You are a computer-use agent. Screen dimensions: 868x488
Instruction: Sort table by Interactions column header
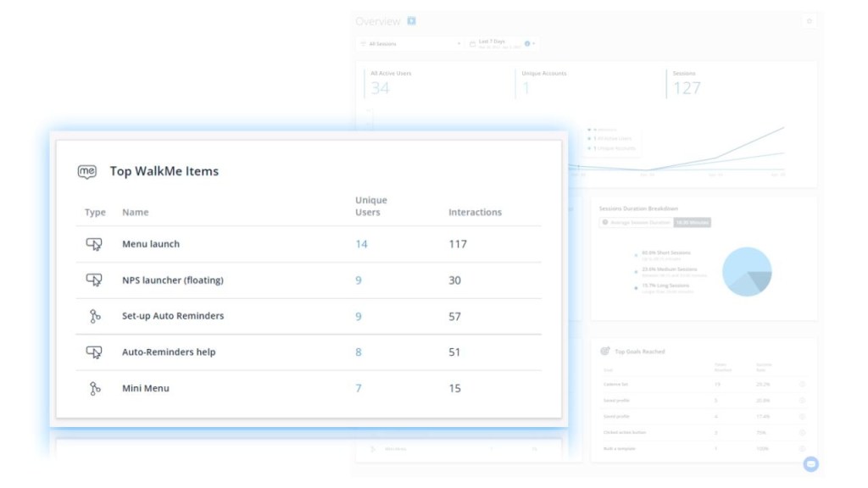click(x=475, y=212)
